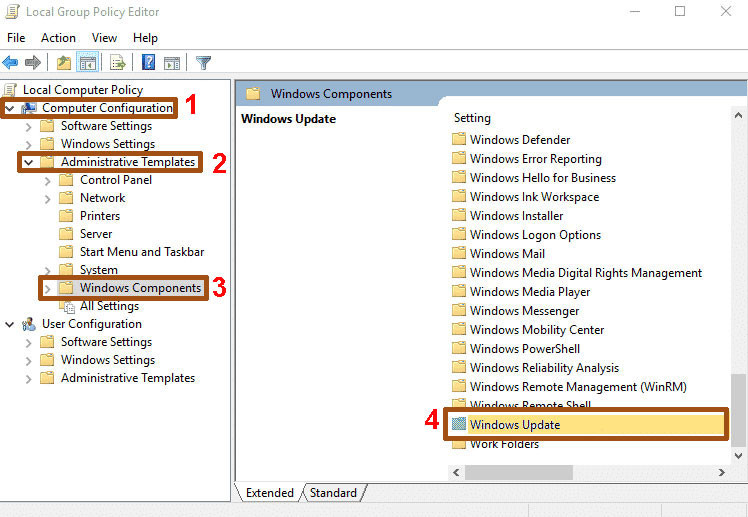Click the vertical scrollbar thumb
748x517 pixels.
tap(738, 411)
